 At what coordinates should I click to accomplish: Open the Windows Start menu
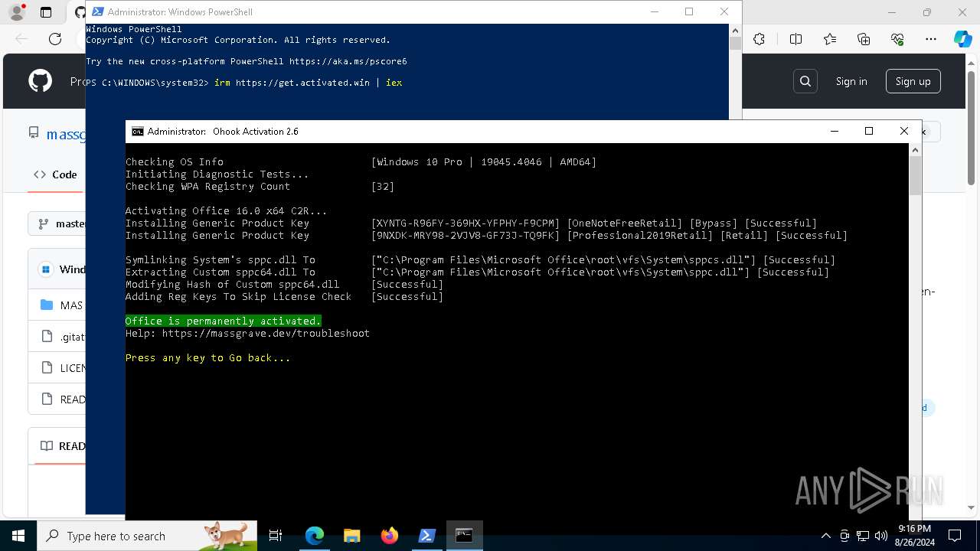(x=18, y=536)
